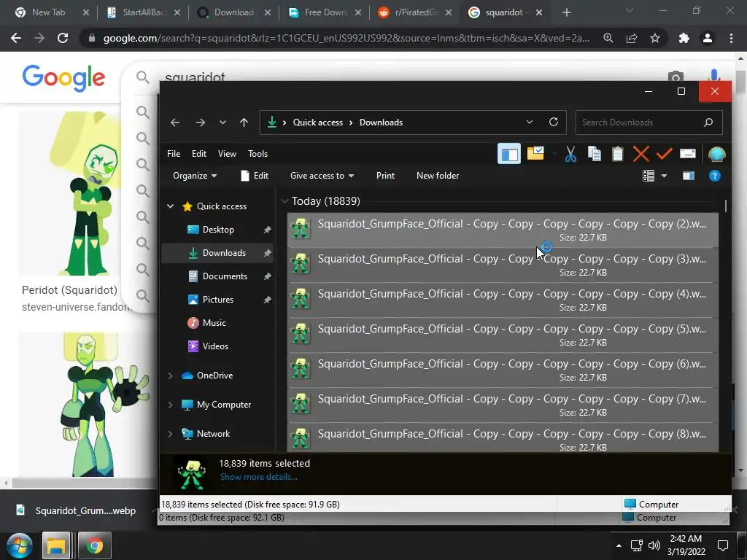Open Explorer help question mark icon

[715, 176]
